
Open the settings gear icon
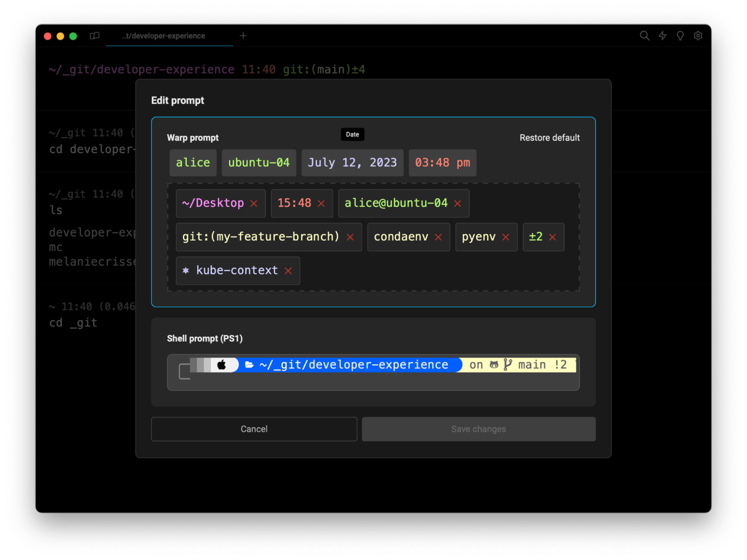pyautogui.click(x=698, y=36)
